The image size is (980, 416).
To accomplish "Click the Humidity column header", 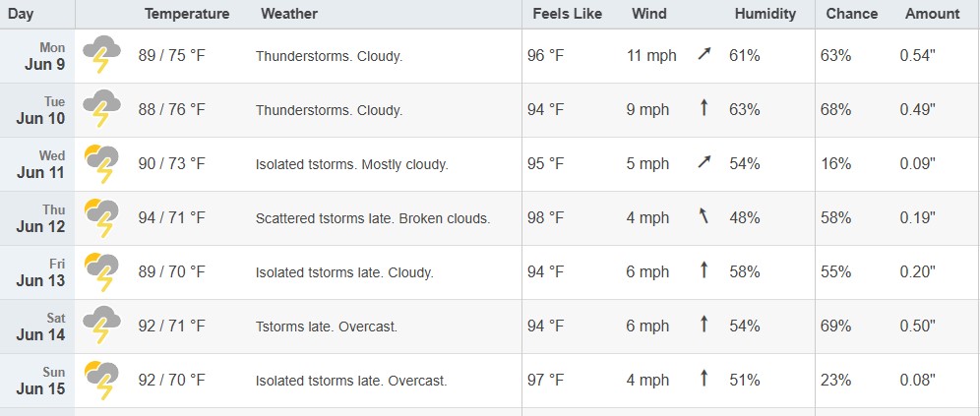I will point(765,14).
